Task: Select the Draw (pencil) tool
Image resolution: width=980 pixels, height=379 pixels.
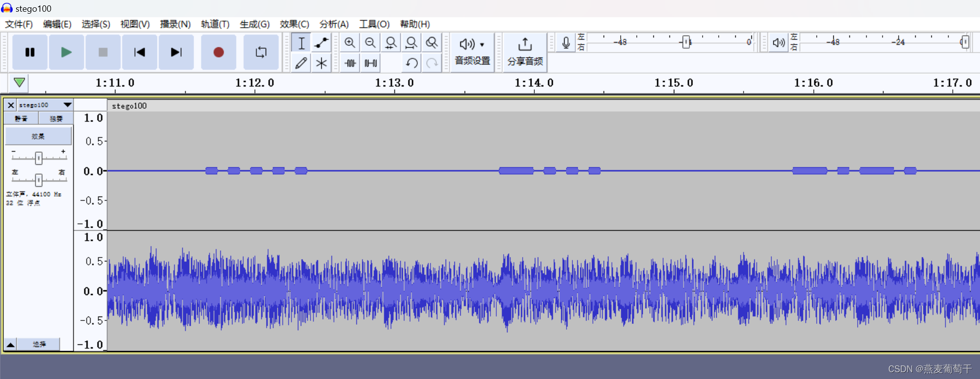Action: [301, 63]
